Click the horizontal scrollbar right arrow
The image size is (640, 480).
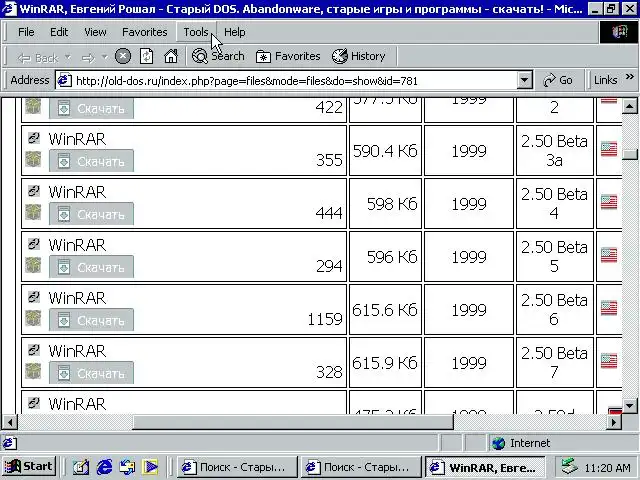[x=614, y=422]
